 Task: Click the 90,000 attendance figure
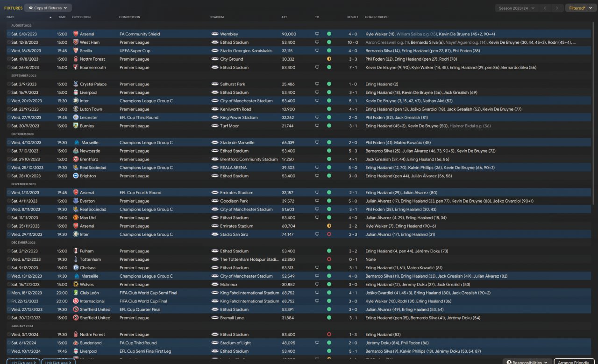(289, 34)
